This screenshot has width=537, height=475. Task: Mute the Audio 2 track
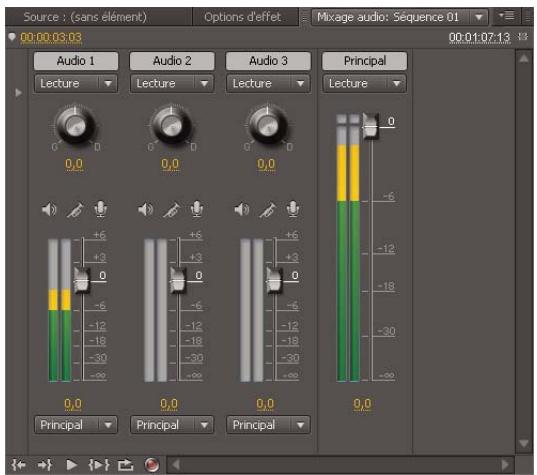point(146,209)
